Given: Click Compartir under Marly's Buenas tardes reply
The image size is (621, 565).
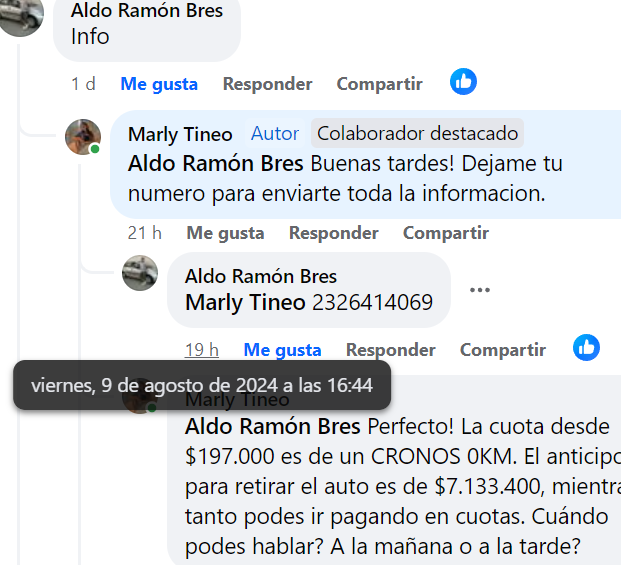Looking at the screenshot, I should click(x=446, y=233).
